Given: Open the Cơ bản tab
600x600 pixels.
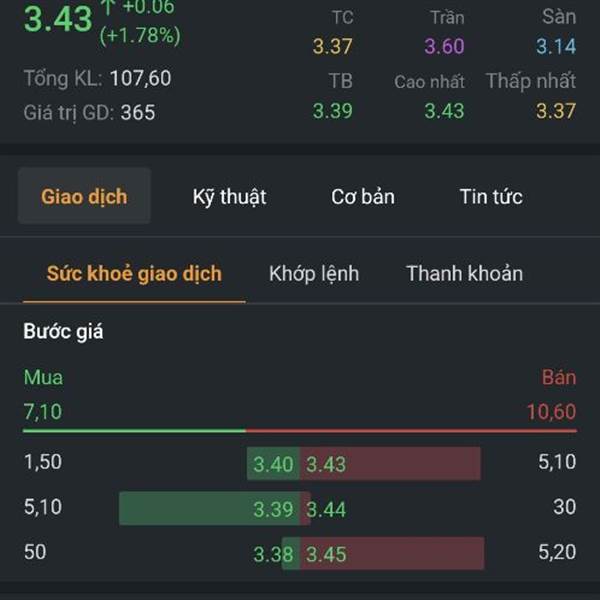Looking at the screenshot, I should coord(363,197).
